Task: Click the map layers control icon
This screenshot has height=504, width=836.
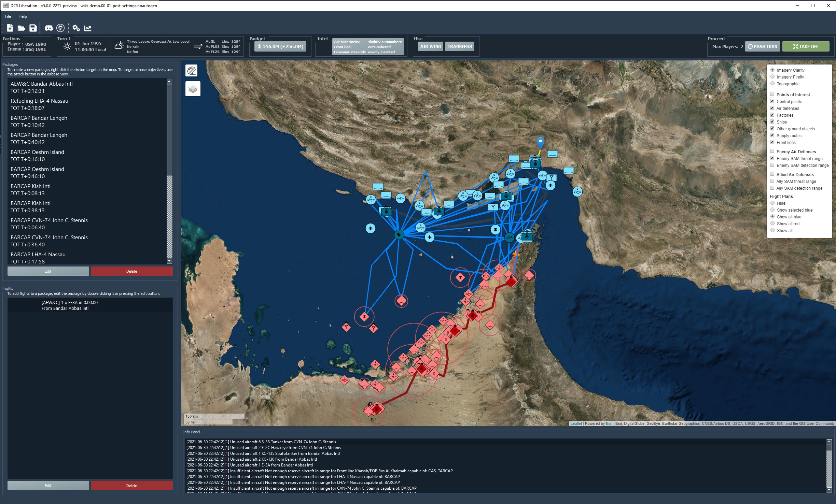Action: pyautogui.click(x=193, y=89)
